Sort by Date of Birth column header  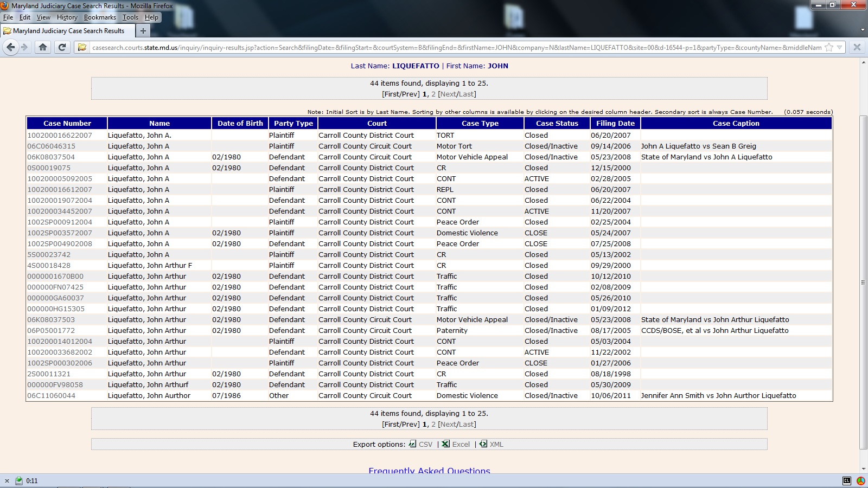click(240, 123)
